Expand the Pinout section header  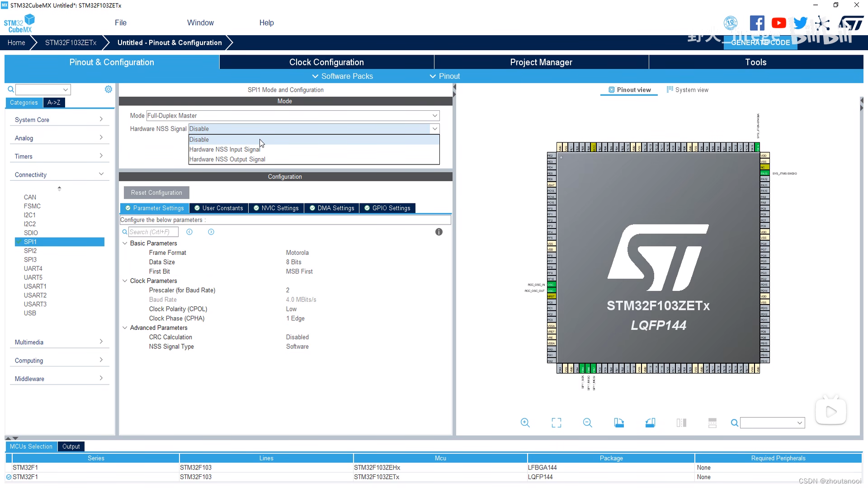pos(445,75)
